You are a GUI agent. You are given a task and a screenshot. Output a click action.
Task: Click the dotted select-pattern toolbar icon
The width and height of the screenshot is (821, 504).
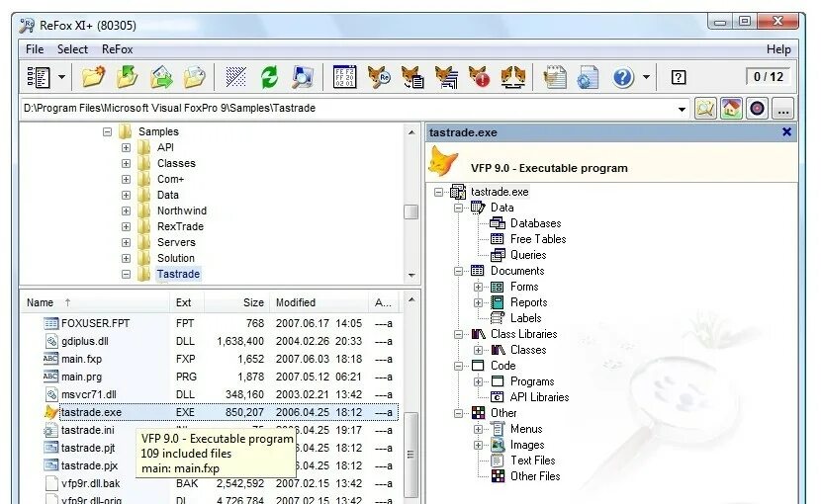236,77
